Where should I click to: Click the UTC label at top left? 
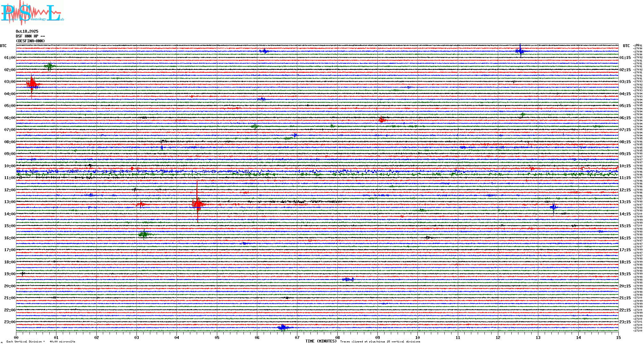[x=3, y=46]
